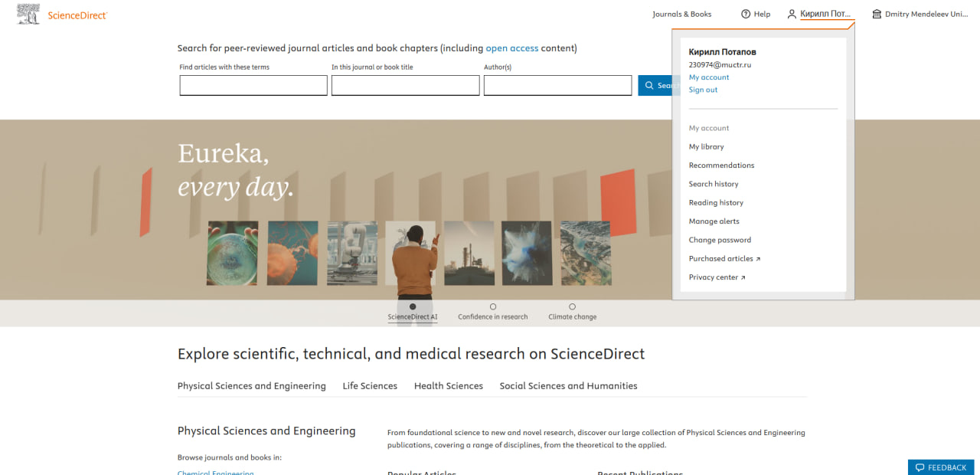
Task: Click the Sign out link
Action: (x=703, y=90)
